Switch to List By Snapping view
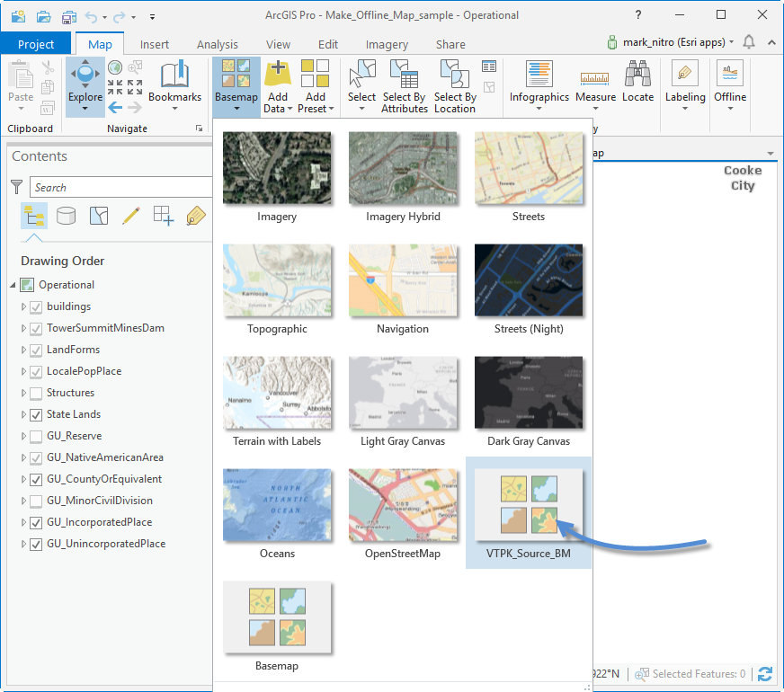Viewport: 784px width, 692px height. point(164,216)
